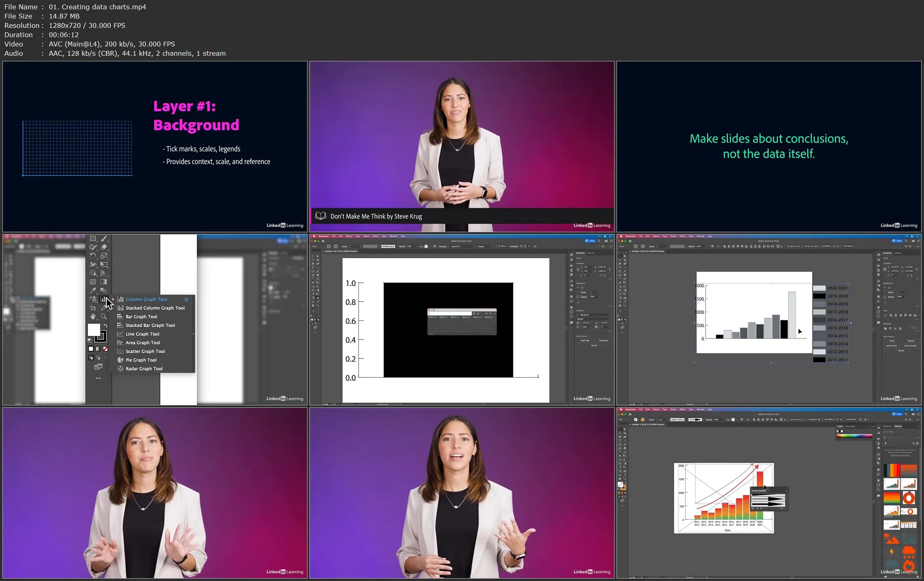Screen dimensions: 924x581
Task: Pick the large Paintbrush tool icon
Action: [104, 239]
